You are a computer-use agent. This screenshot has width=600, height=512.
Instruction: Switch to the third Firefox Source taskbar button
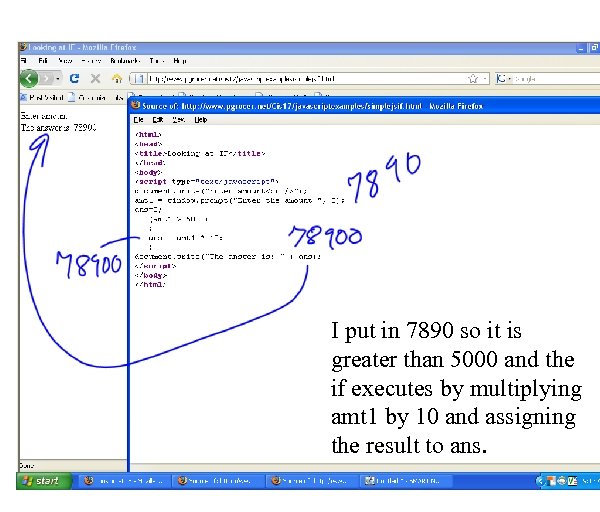(x=311, y=481)
